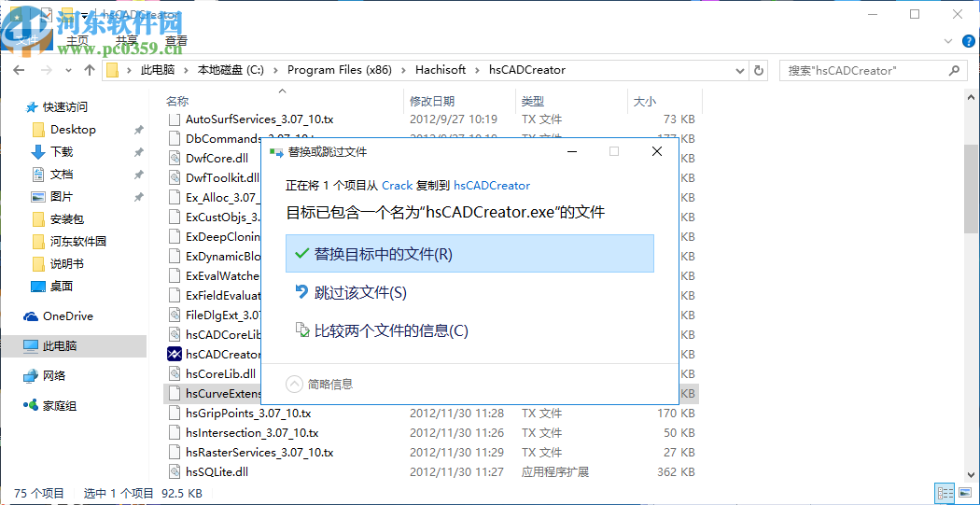Open 快速访问 in the navigation pane
Viewport: 980px width, 505px height.
[64, 106]
